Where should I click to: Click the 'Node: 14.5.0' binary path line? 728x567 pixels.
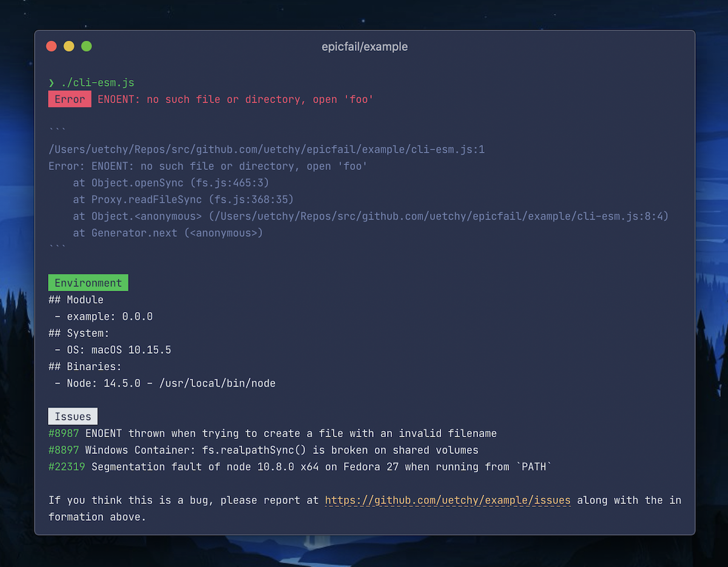pyautogui.click(x=165, y=383)
